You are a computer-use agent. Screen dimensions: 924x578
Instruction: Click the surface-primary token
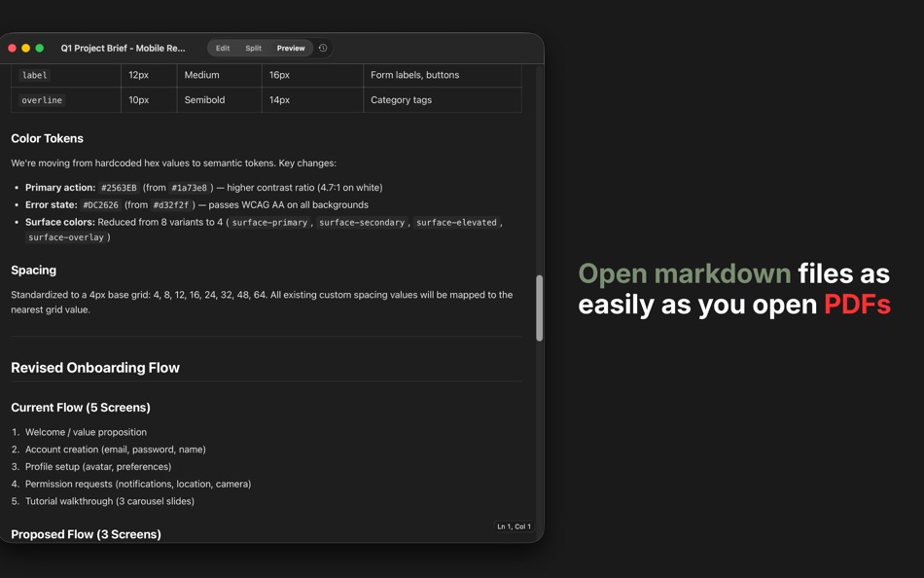coord(269,223)
